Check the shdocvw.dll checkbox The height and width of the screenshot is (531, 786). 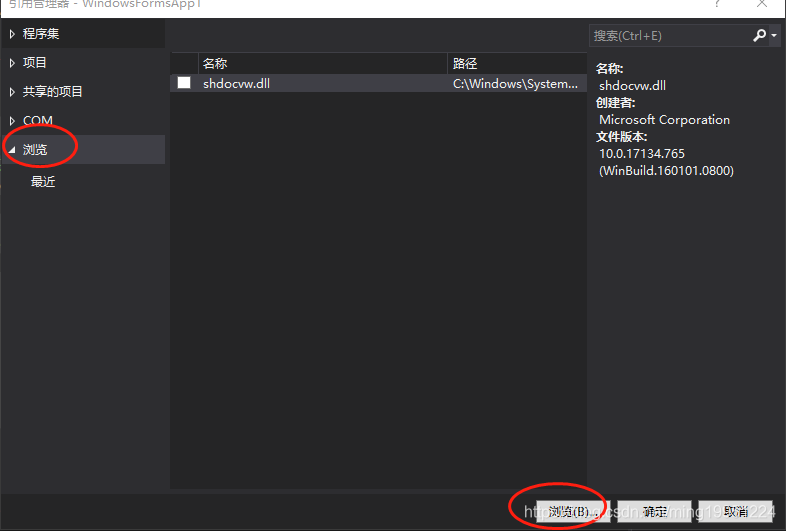point(184,83)
